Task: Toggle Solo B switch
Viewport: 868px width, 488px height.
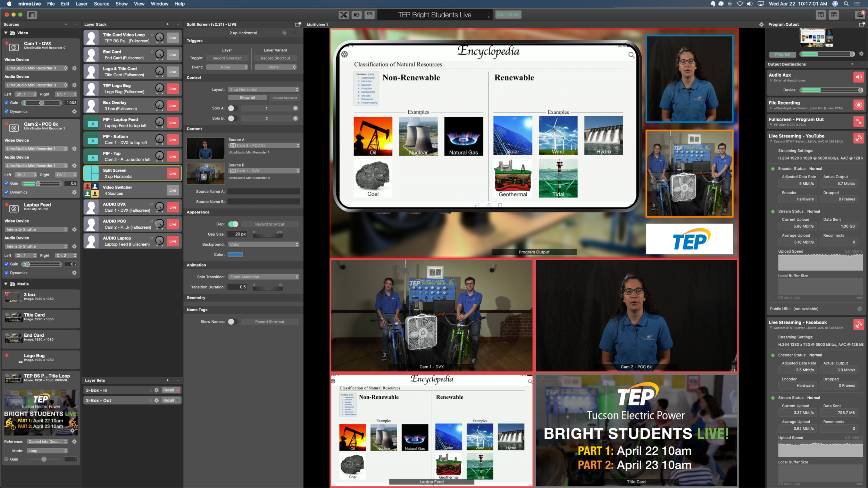Action: (233, 118)
